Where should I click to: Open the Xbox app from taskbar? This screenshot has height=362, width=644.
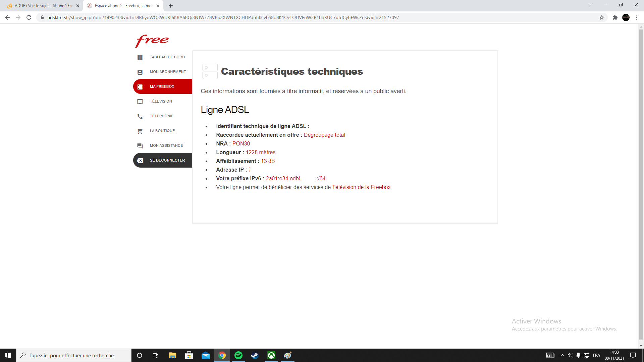click(271, 355)
